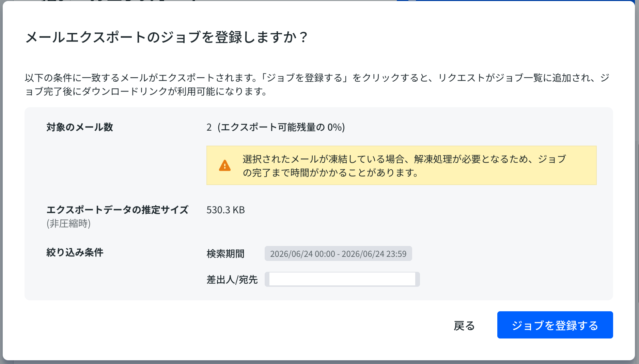
Task: Click the ダウンロードリンク sentence in the description
Action: pyautogui.click(x=146, y=91)
